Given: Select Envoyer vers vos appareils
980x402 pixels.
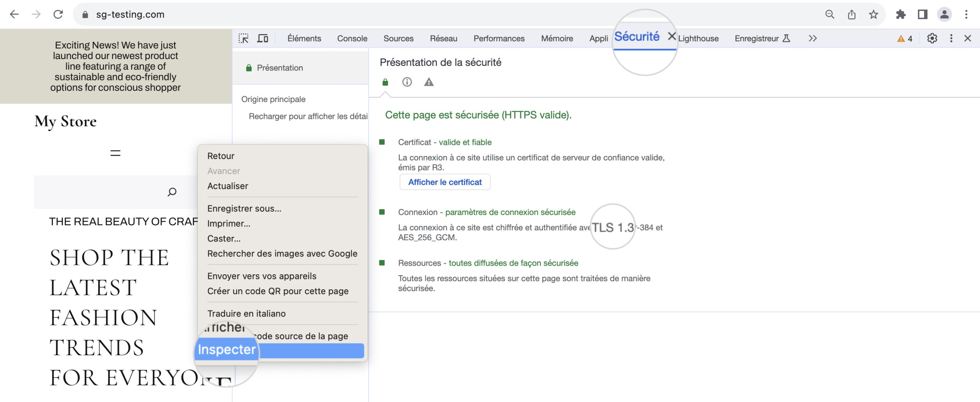Looking at the screenshot, I should click(283, 276).
